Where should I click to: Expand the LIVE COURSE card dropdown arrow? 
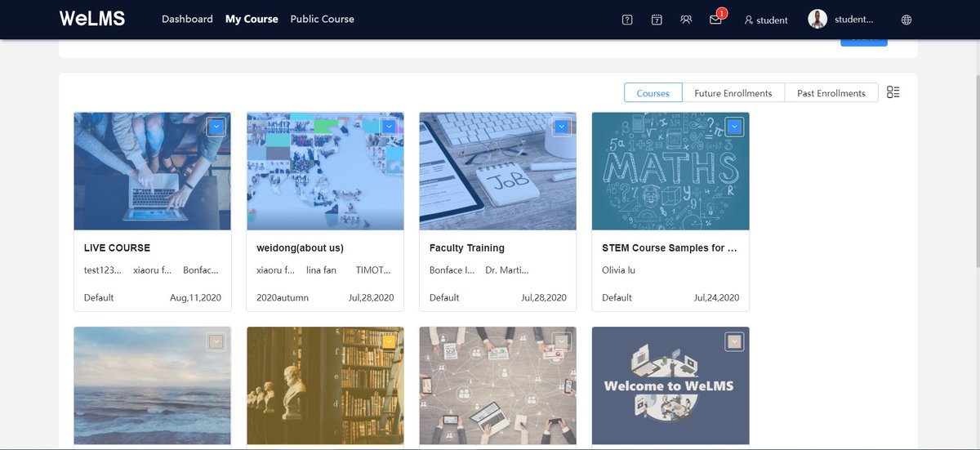pyautogui.click(x=216, y=127)
